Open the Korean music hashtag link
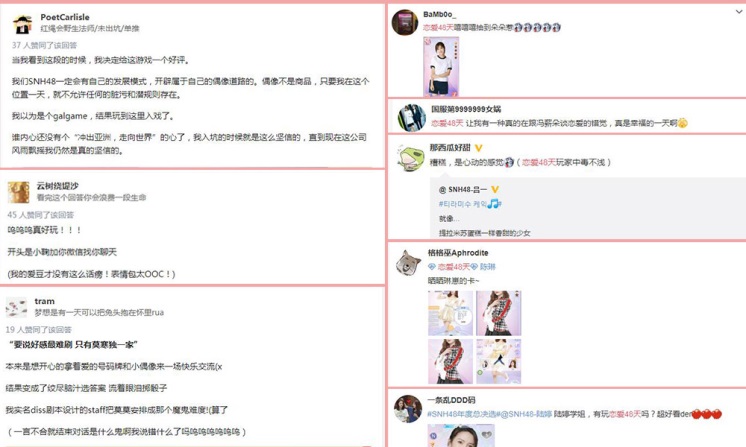The width and height of the screenshot is (746, 447). pyautogui.click(x=470, y=204)
